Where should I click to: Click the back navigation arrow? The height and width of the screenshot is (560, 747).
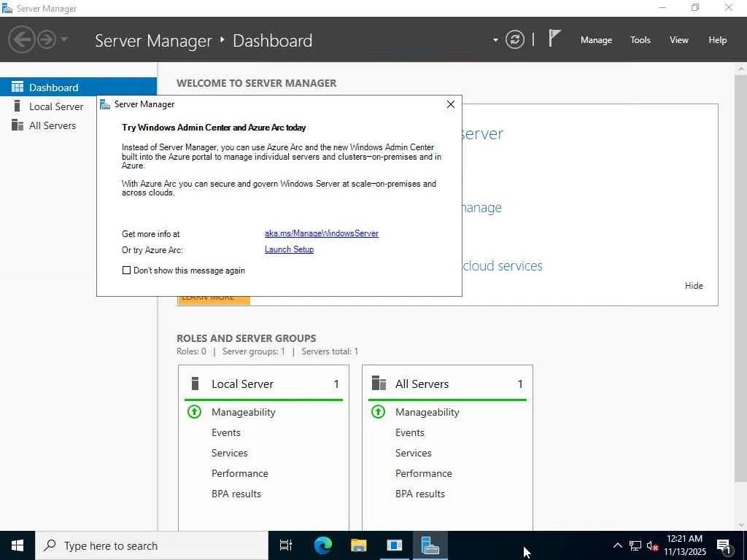point(22,39)
